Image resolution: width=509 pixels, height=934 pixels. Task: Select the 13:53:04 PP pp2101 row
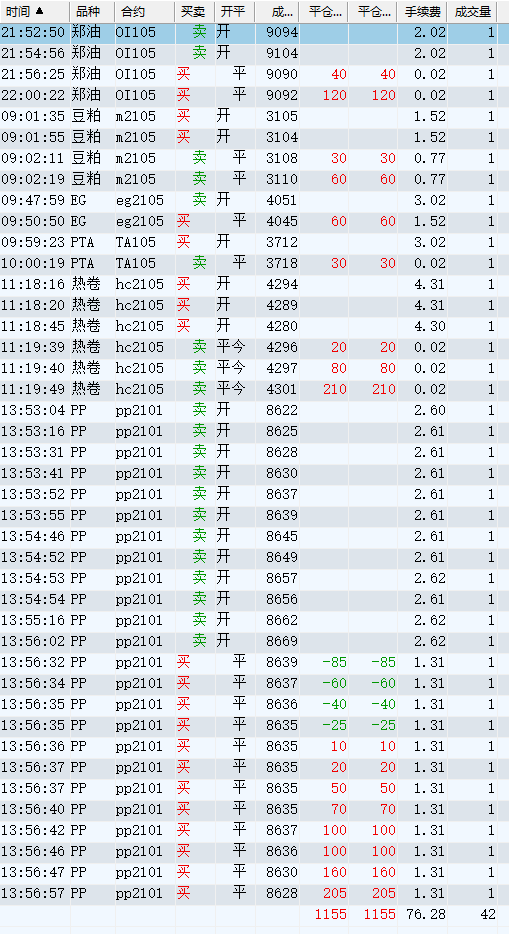249,410
